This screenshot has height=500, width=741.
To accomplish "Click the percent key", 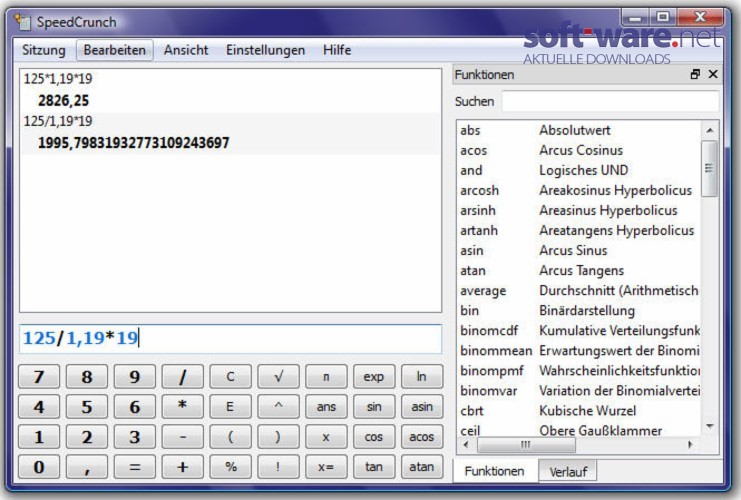I will (x=231, y=467).
